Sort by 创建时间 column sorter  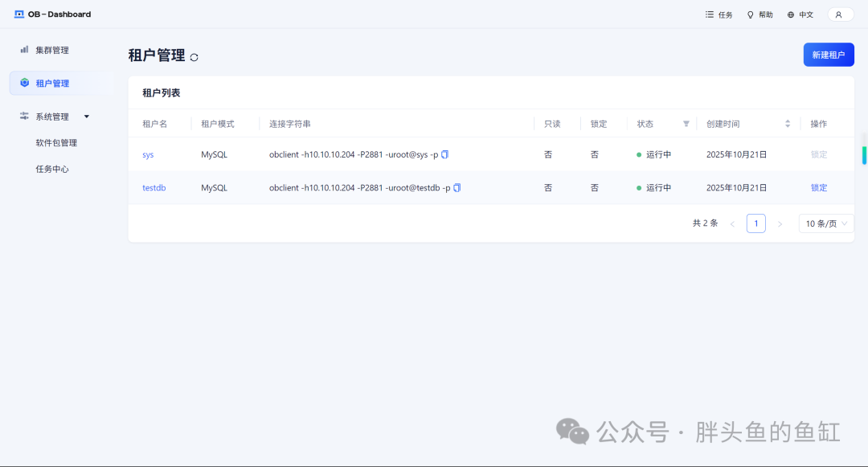pyautogui.click(x=787, y=124)
